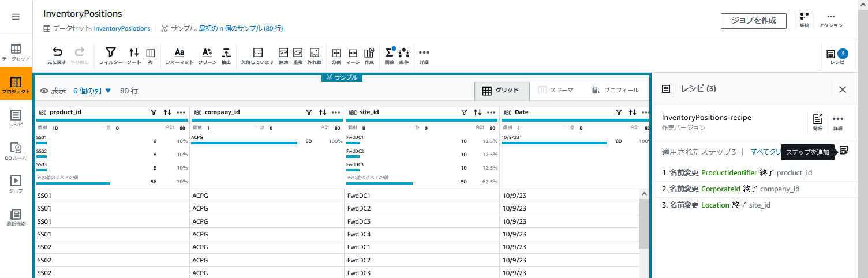The width and height of the screenshot is (868, 278).
Task: Open the 系統 lineage view
Action: click(x=805, y=20)
